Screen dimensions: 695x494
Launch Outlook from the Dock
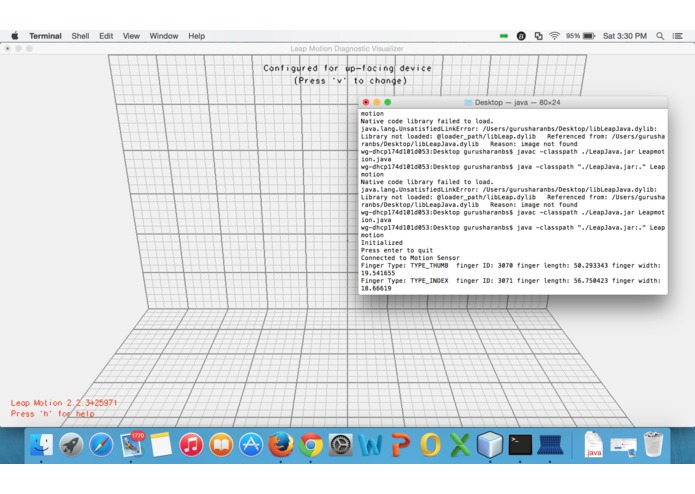(430, 444)
